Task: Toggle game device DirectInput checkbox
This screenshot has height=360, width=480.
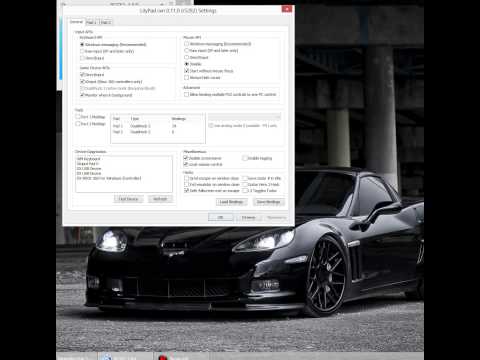Action: pos(92,75)
